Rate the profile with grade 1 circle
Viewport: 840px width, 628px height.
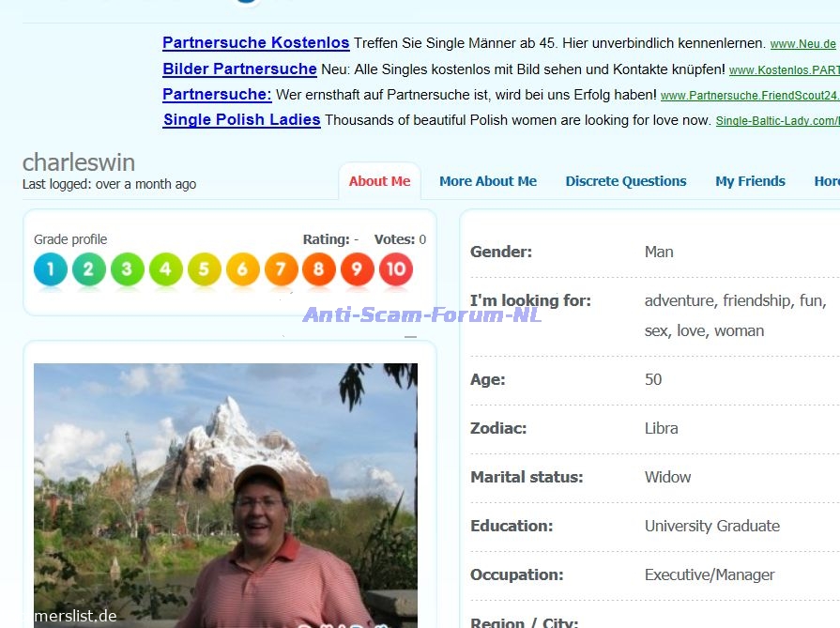pyautogui.click(x=51, y=269)
